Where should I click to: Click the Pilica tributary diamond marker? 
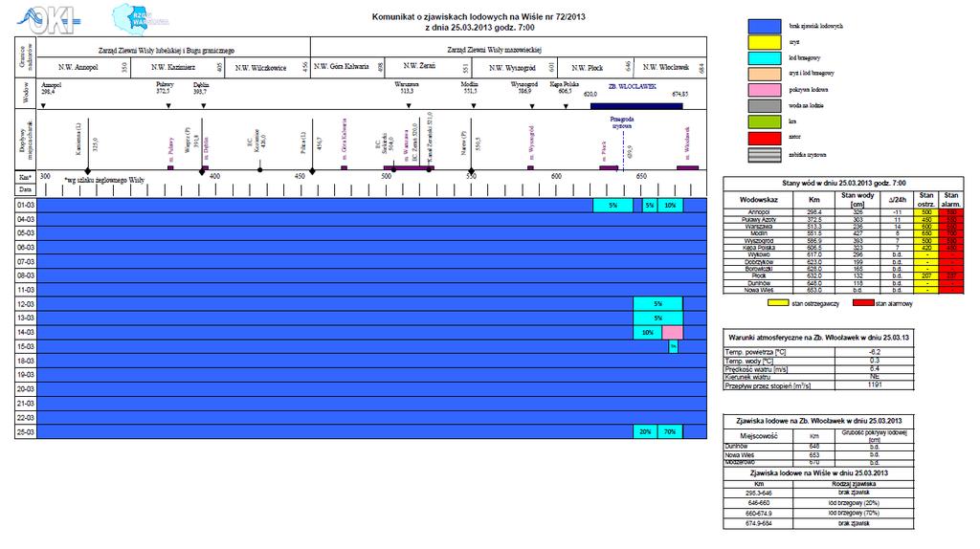pyautogui.click(x=313, y=170)
